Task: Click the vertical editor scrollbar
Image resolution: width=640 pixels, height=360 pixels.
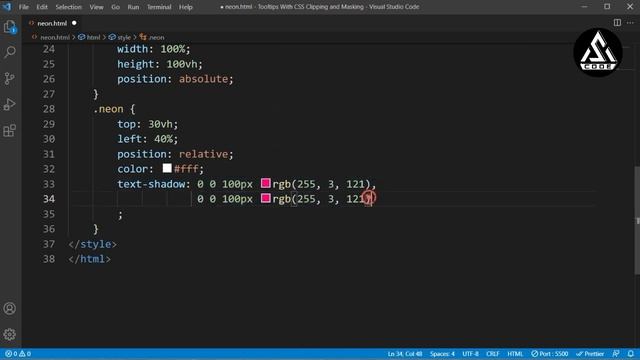Action: [x=637, y=220]
